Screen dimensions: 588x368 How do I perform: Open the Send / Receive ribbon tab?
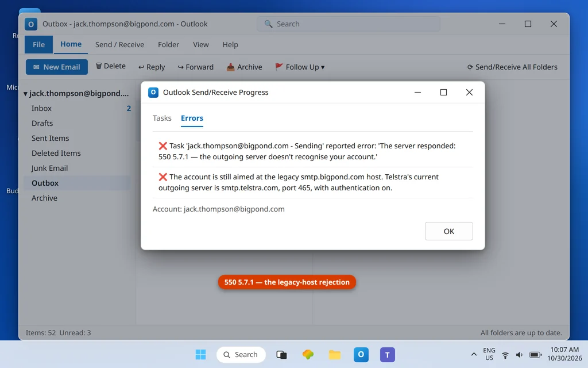click(119, 45)
